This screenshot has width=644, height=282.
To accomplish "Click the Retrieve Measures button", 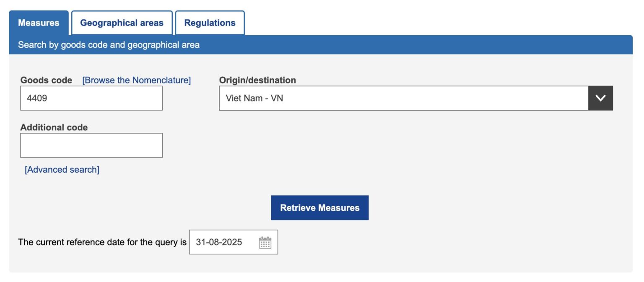I will [x=319, y=207].
